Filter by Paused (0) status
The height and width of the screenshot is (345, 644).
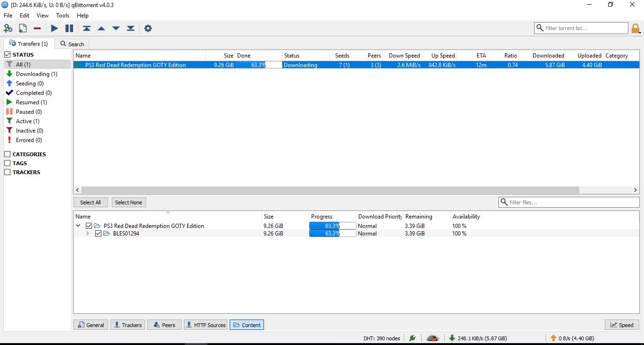point(37,111)
